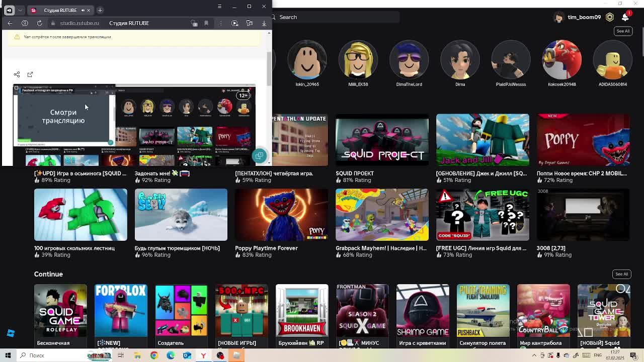644x362 pixels.
Task: Open the Yandex home button in browser toolbar
Action: click(25, 23)
